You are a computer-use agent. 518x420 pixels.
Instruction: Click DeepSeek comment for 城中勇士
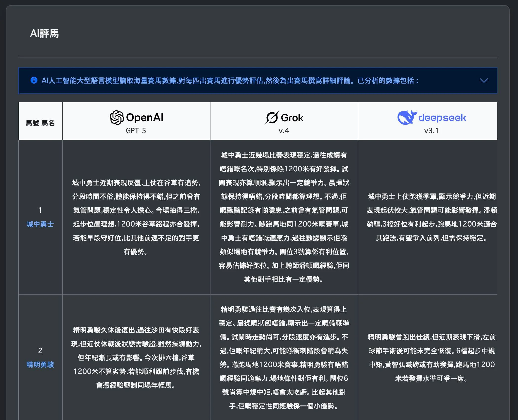(431, 217)
